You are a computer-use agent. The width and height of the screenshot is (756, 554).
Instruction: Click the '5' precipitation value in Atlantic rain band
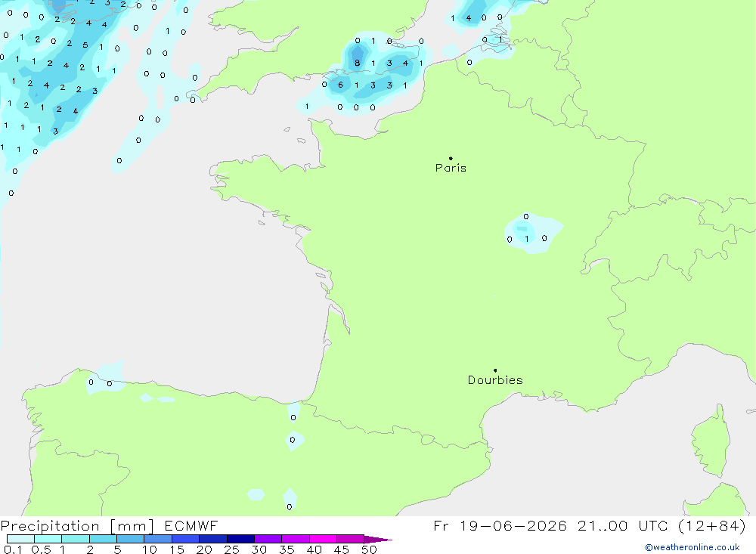click(85, 45)
